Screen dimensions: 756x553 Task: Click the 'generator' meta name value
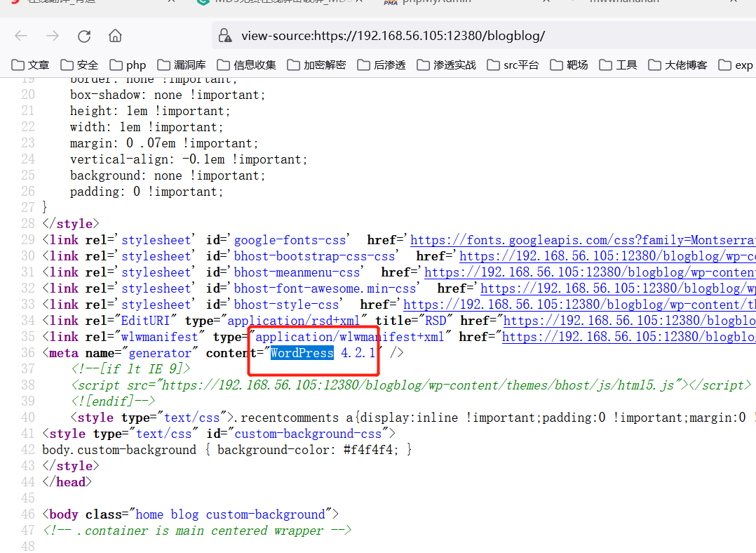160,353
